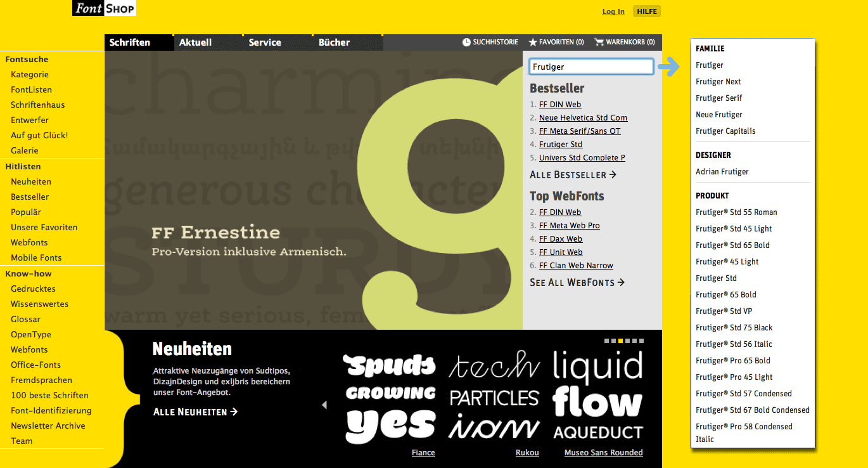868x468 pixels.
Task: Click the Fiance font sample thumbnail
Action: [x=390, y=398]
